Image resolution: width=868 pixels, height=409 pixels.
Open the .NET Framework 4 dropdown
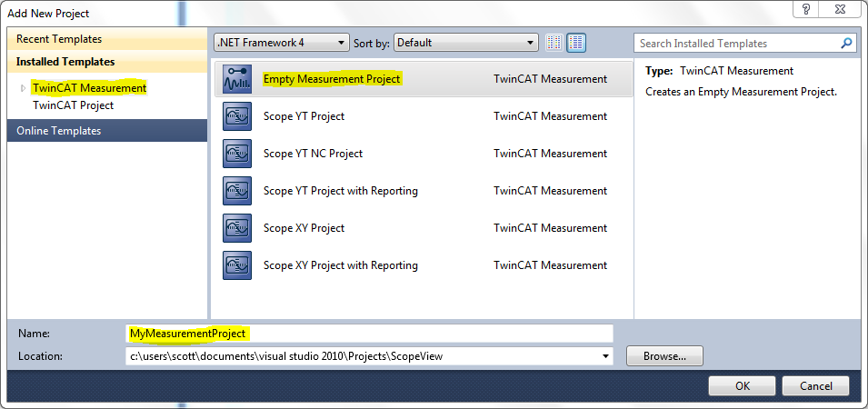coord(282,43)
